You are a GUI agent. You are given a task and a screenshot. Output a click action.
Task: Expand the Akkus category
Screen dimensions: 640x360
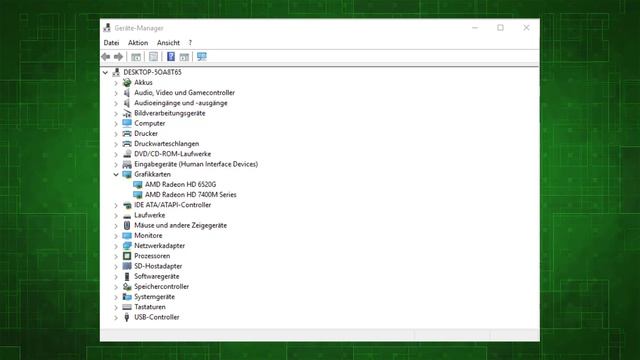tap(116, 83)
